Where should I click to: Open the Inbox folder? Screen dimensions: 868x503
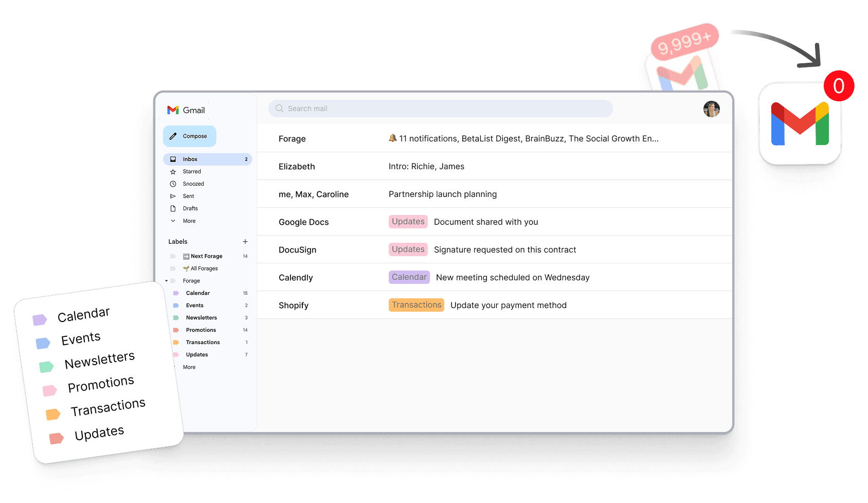point(208,159)
